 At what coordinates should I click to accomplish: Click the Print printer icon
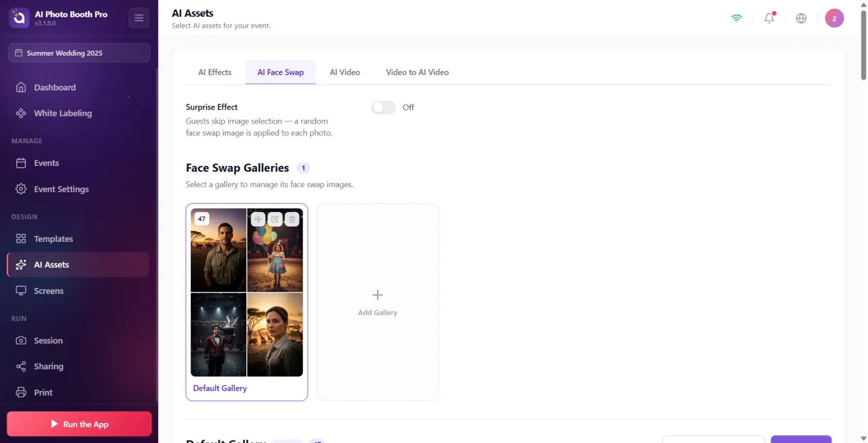click(21, 393)
